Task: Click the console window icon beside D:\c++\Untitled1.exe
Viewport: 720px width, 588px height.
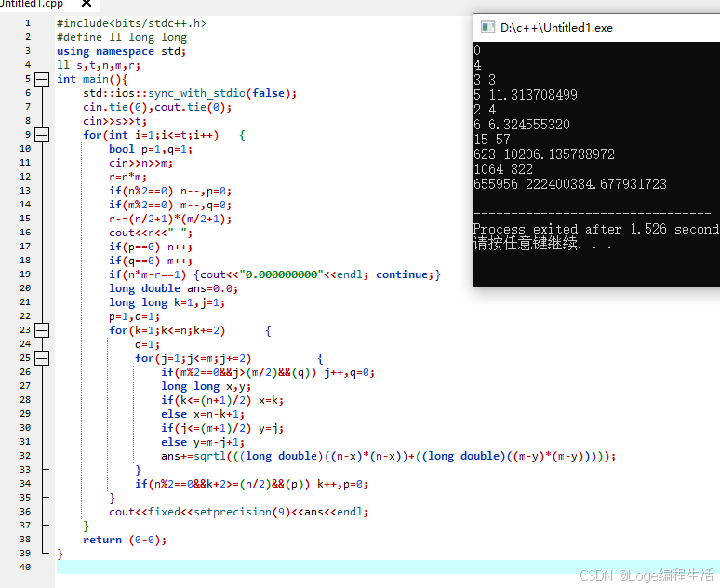Action: click(x=487, y=27)
